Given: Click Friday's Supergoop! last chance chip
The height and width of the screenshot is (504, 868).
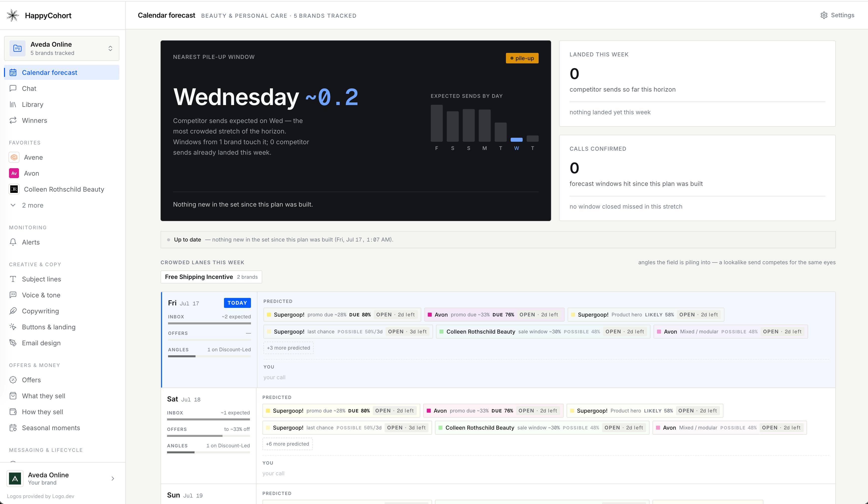Looking at the screenshot, I should click(348, 332).
